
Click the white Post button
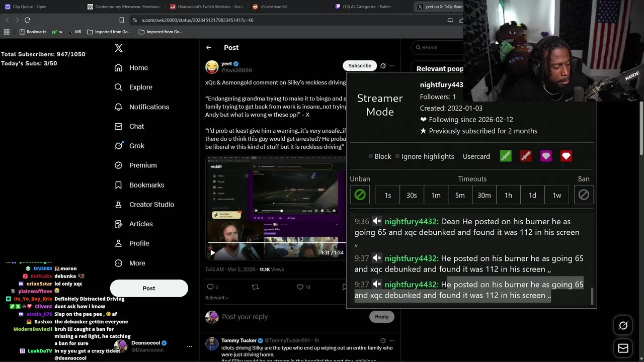click(149, 288)
